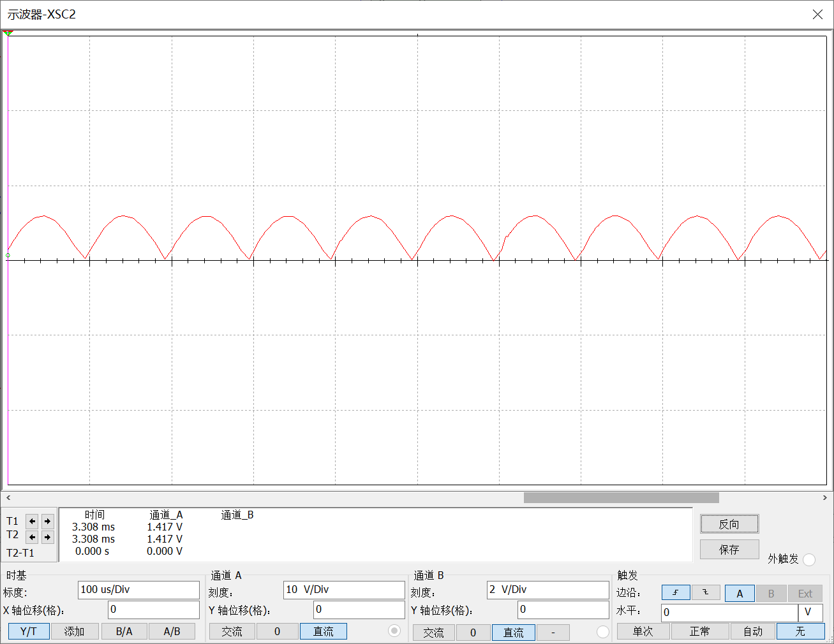
Task: Click horizontal scrollbar left arrow
Action: point(8,497)
